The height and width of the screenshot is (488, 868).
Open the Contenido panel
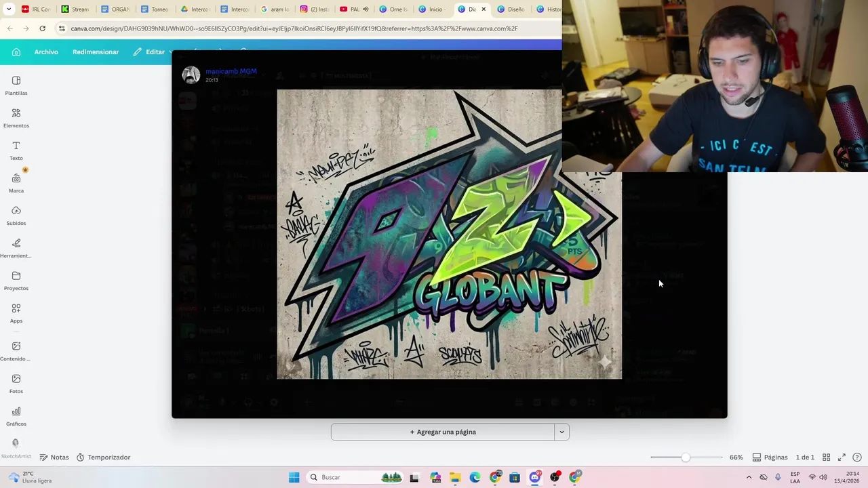16,352
